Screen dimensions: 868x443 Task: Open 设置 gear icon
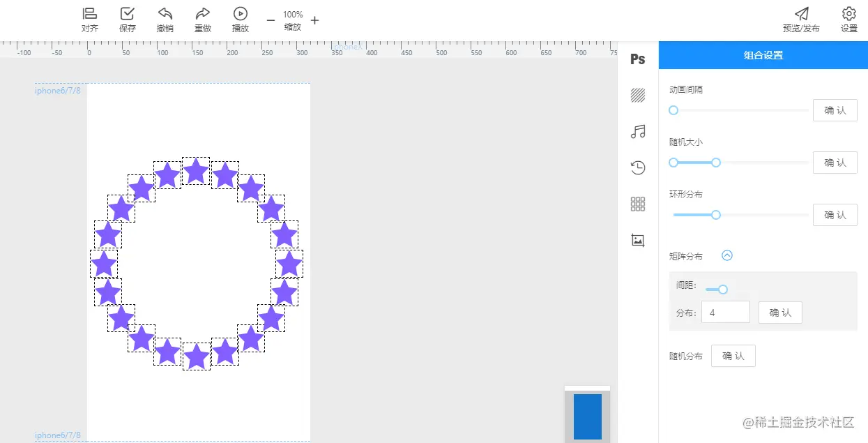point(848,14)
